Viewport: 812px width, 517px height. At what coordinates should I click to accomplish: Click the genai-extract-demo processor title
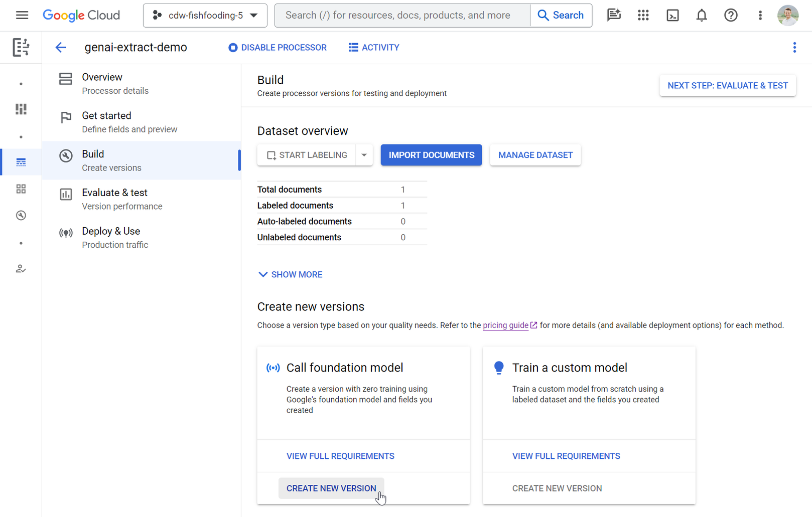click(136, 48)
